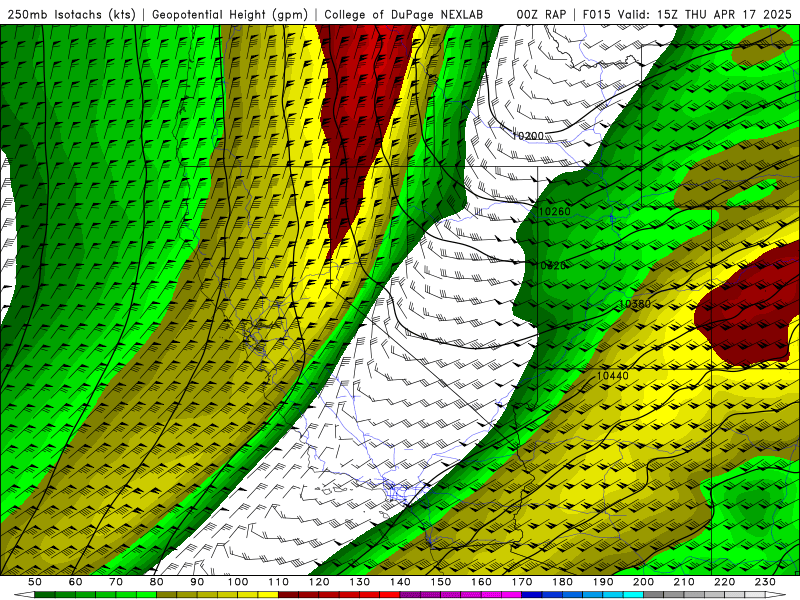800x600 pixels.
Task: Click the "F015" forecast hour in header
Action: pyautogui.click(x=596, y=15)
